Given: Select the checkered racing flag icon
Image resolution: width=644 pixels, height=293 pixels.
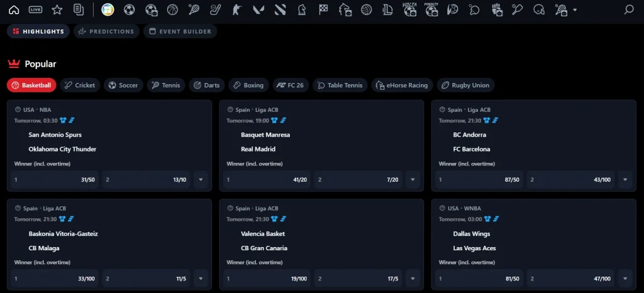Looking at the screenshot, I should pos(324,10).
